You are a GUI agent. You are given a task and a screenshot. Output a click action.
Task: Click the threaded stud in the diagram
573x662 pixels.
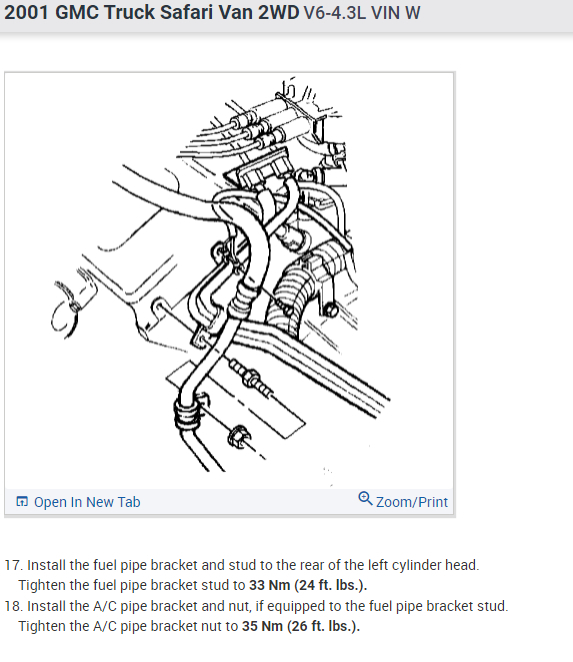click(x=251, y=377)
